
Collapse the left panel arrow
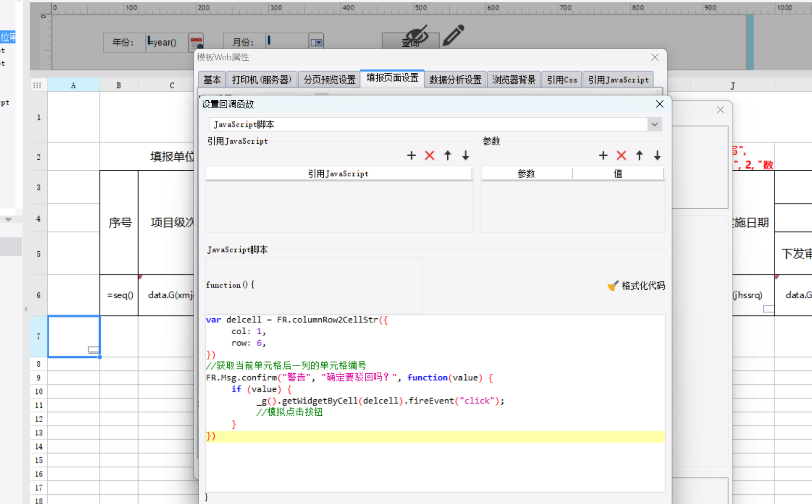(x=8, y=219)
